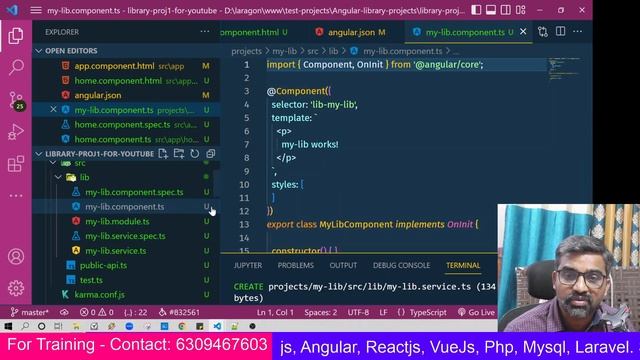Viewport: 640px width, 360px height.
Task: Open my-lib.component.spec.ts file in tree
Action: click(126, 192)
